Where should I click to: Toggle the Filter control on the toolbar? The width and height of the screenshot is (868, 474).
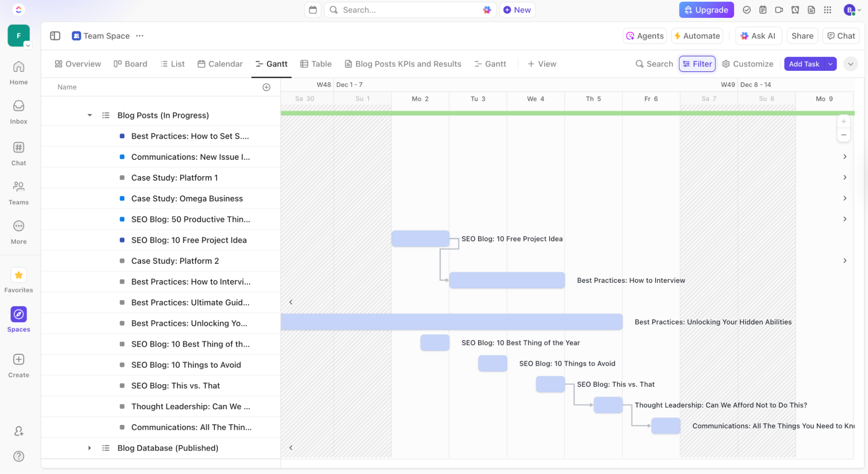click(697, 64)
